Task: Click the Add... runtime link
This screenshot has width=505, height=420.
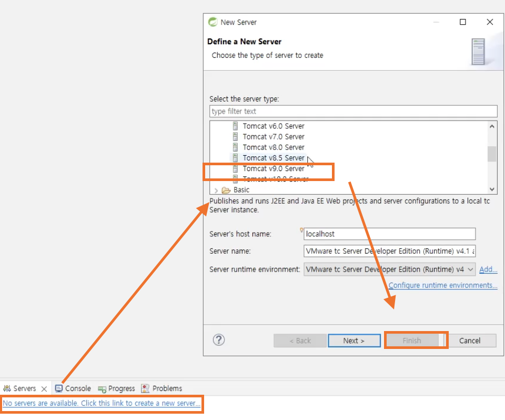Action: 488,269
